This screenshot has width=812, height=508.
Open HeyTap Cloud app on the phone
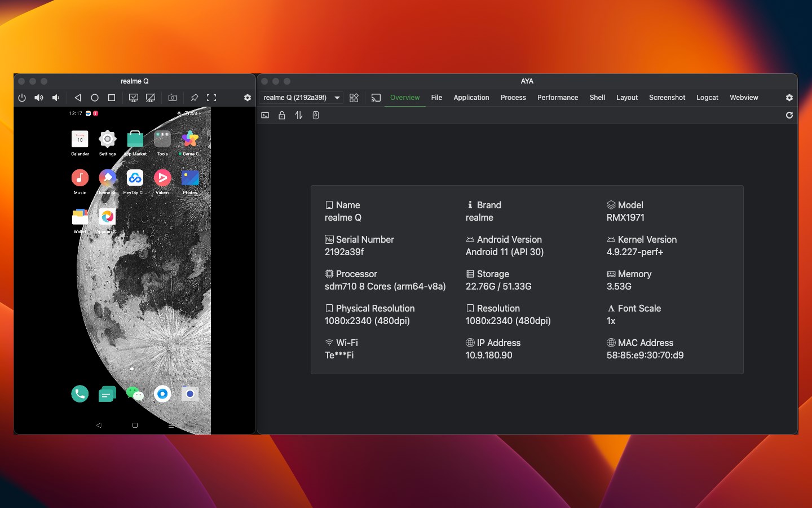click(x=135, y=178)
